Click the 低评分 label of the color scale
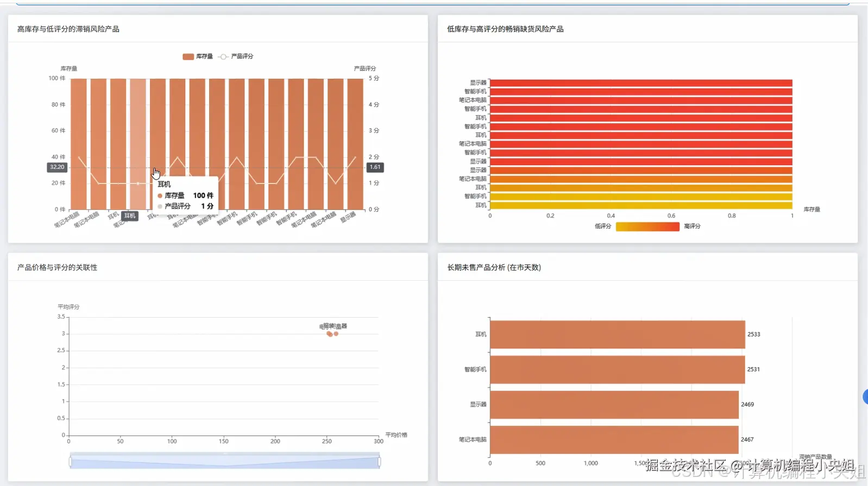Image resolution: width=868 pixels, height=486 pixels. point(603,226)
